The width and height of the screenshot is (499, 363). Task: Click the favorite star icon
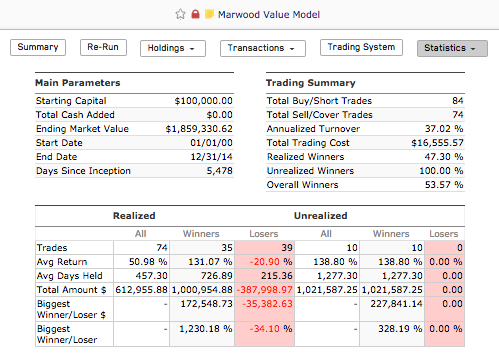point(180,14)
